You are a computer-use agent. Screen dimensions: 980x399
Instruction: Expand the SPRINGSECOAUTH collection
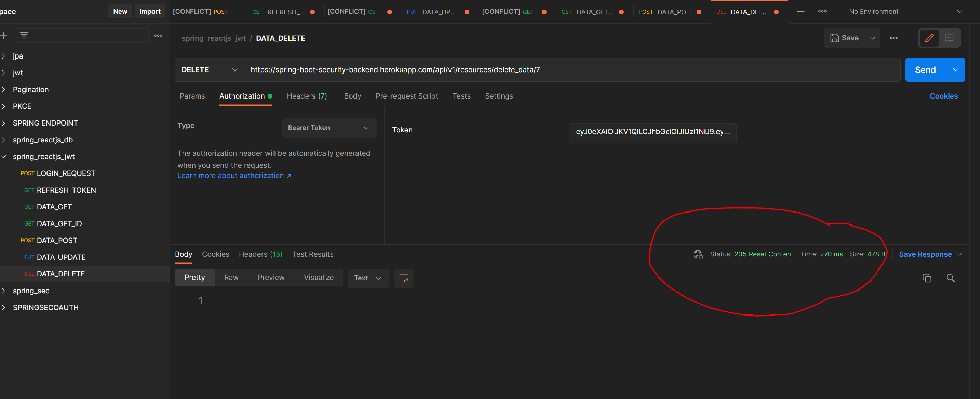click(x=3, y=307)
